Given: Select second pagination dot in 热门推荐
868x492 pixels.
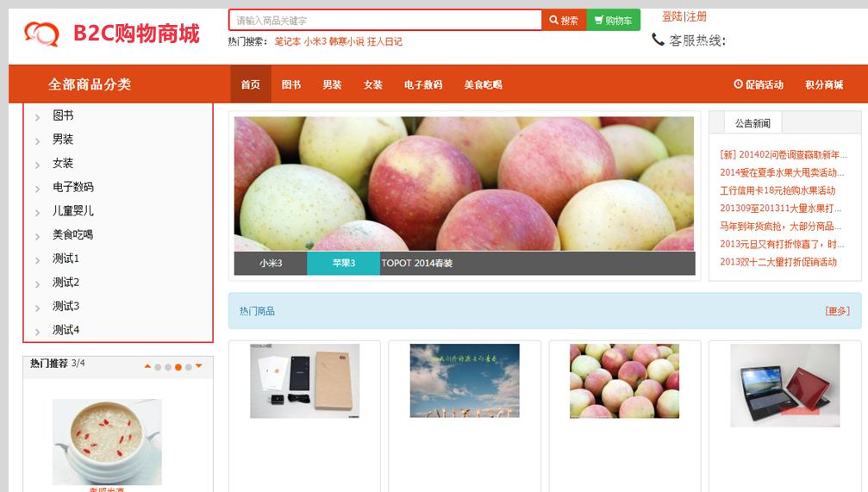Looking at the screenshot, I should (168, 367).
